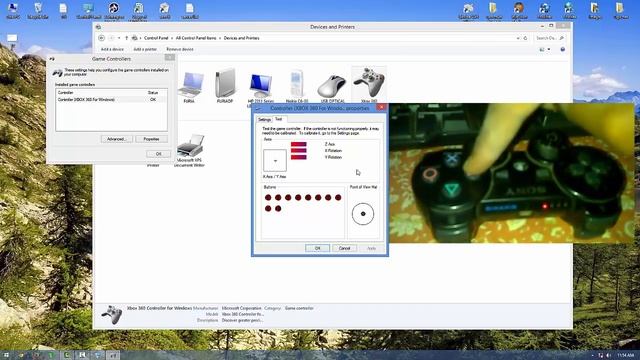Switch to the Settings tab in controller properties
This screenshot has width=640, height=360.
click(264, 120)
